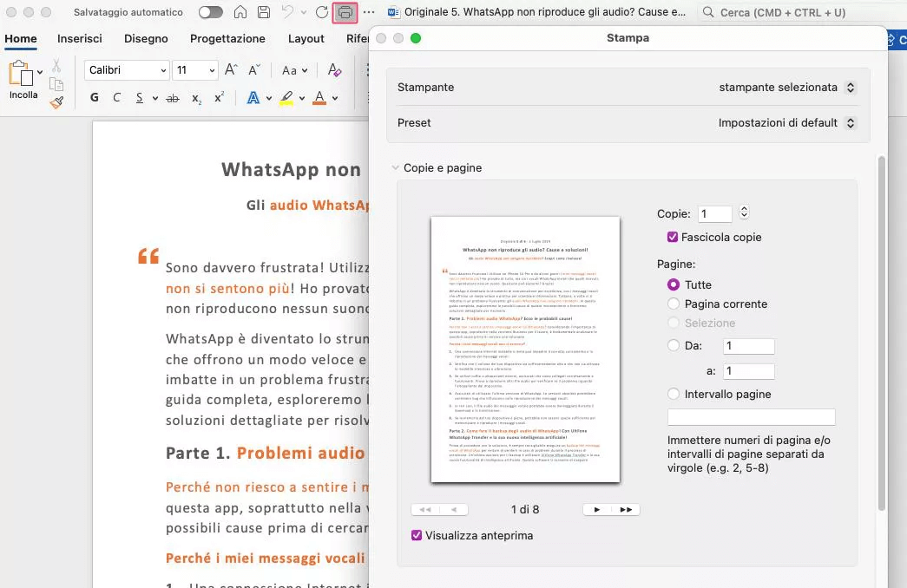Screen dimensions: 907x588
Task: Click the Incolla paste clipboard icon
Action: pos(21,74)
